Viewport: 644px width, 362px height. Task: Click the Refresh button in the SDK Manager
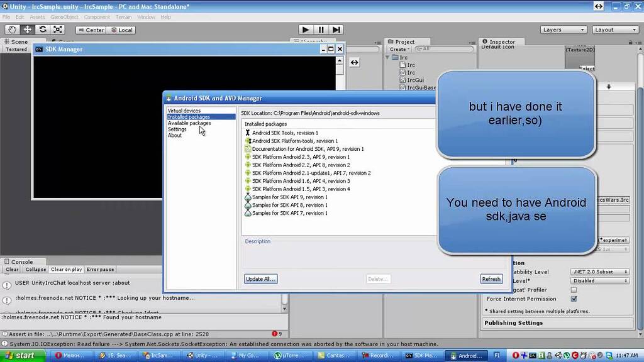pyautogui.click(x=491, y=278)
